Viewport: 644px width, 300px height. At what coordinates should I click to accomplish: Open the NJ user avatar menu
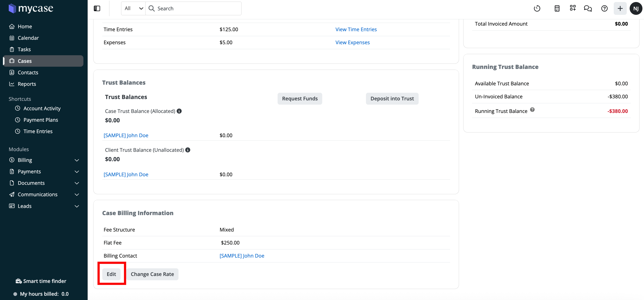click(x=636, y=9)
